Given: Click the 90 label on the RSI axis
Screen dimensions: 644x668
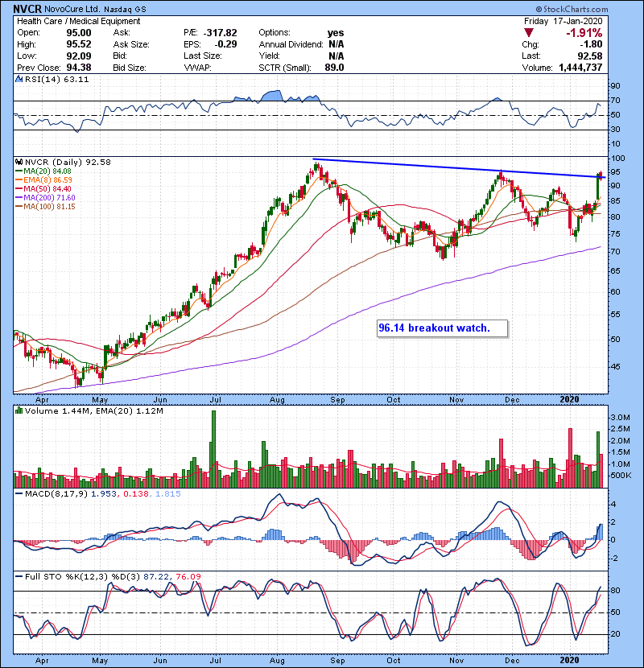Looking at the screenshot, I should (615, 86).
